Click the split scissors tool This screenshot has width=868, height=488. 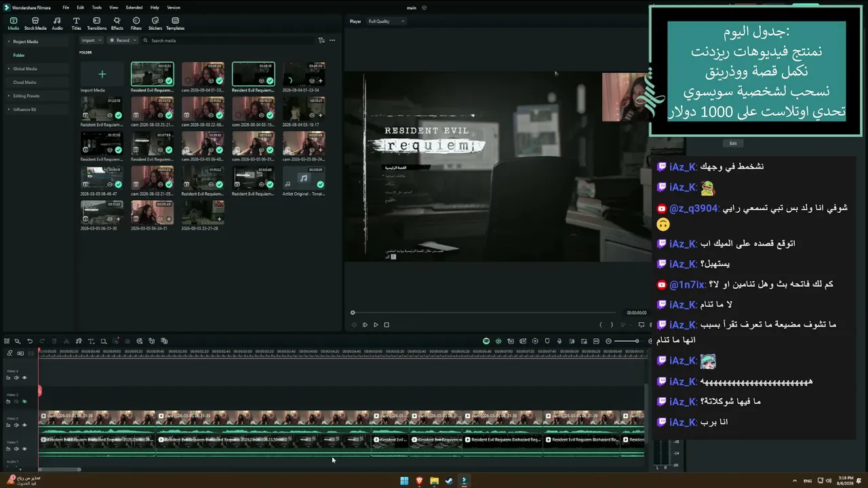pos(67,341)
